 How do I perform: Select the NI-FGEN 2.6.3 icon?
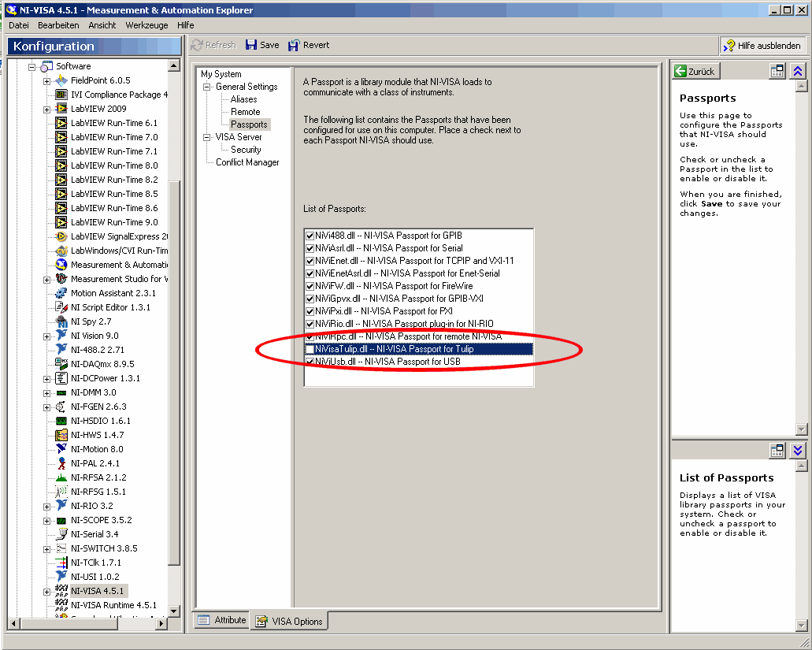61,407
